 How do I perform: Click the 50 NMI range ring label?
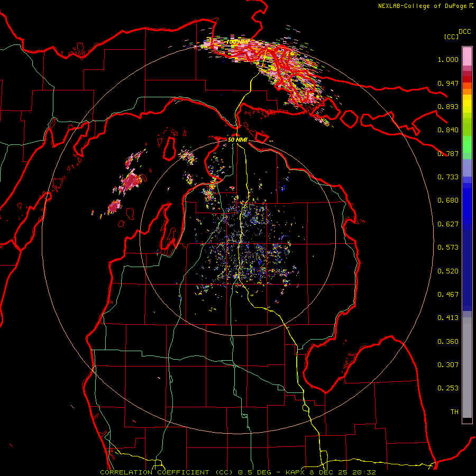pos(237,140)
